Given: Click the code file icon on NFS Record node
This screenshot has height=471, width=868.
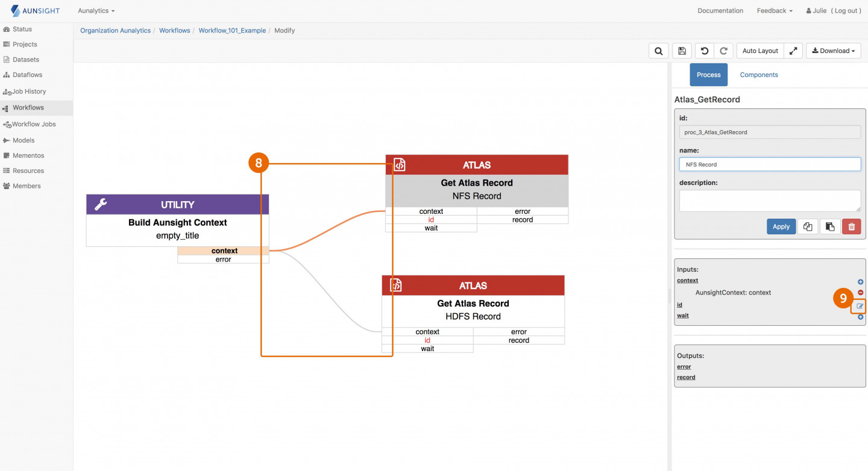Looking at the screenshot, I should tap(399, 164).
